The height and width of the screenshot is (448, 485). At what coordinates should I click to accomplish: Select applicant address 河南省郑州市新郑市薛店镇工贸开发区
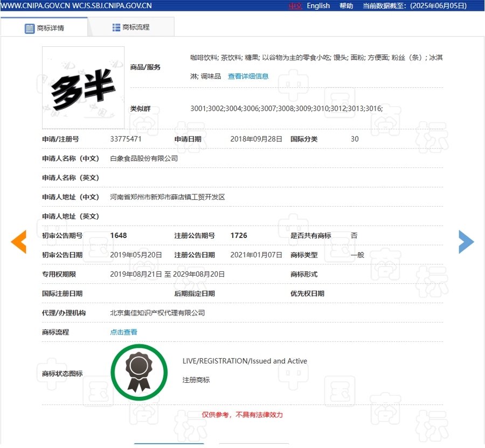(168, 197)
